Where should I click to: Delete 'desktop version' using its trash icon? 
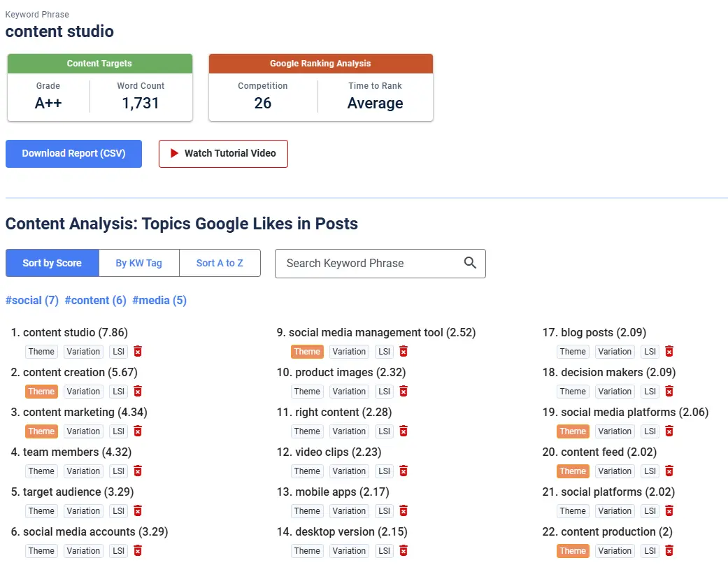(404, 550)
